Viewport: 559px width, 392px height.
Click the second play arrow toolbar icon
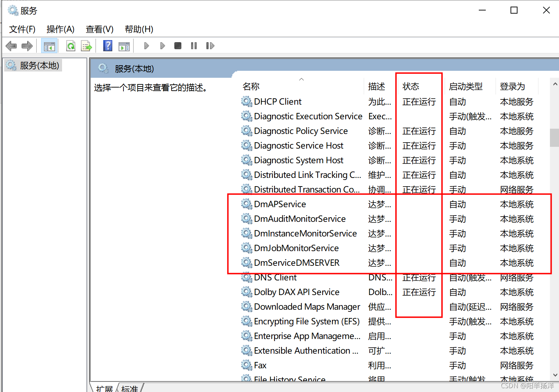click(x=163, y=46)
